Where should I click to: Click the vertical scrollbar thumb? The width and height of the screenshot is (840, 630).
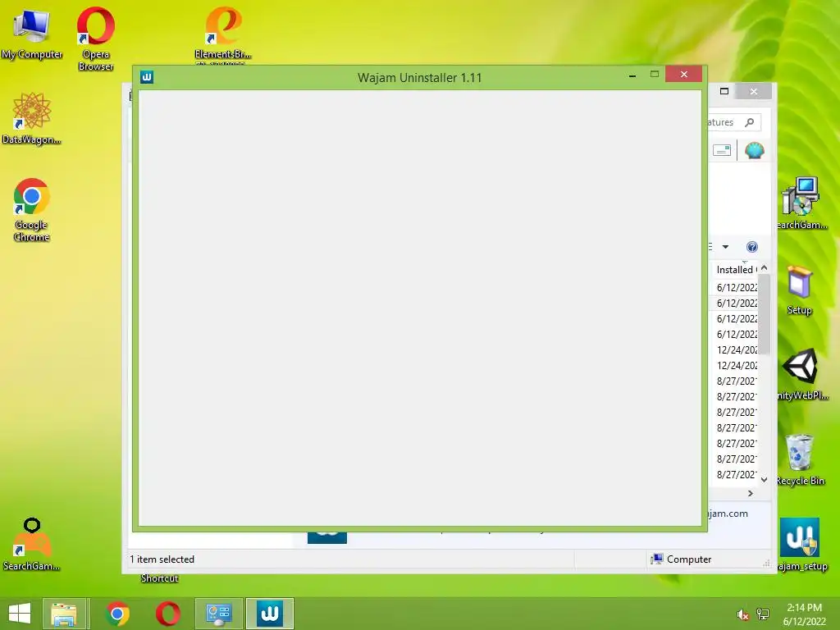[765, 314]
